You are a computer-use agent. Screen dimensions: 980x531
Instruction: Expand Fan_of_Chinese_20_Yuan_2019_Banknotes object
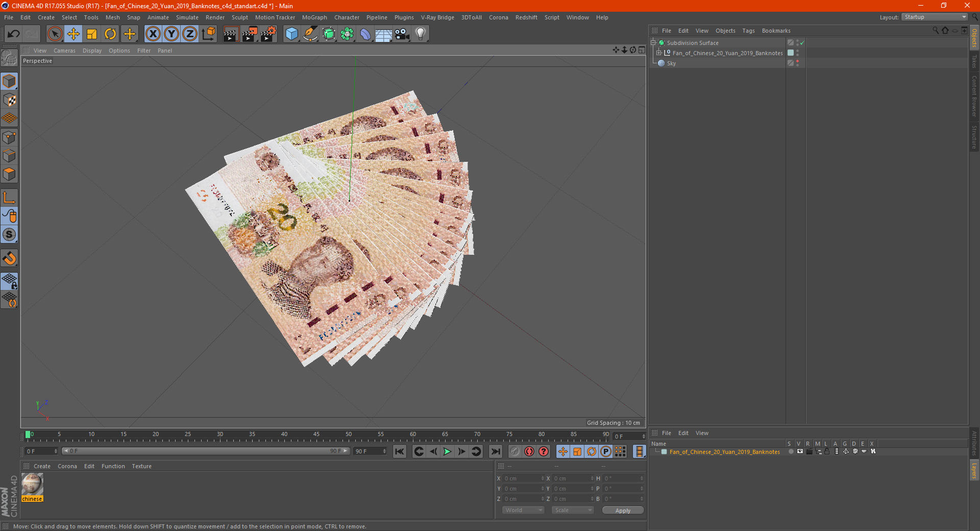point(659,53)
